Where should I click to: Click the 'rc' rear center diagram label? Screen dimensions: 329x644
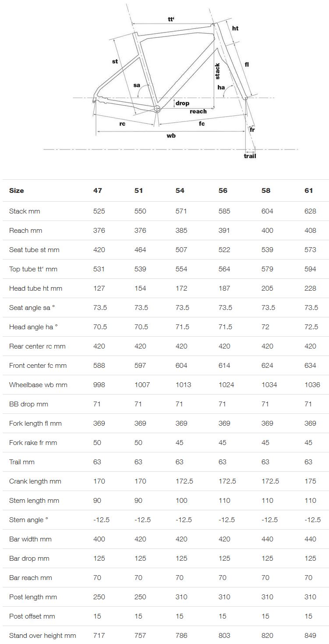pyautogui.click(x=122, y=124)
